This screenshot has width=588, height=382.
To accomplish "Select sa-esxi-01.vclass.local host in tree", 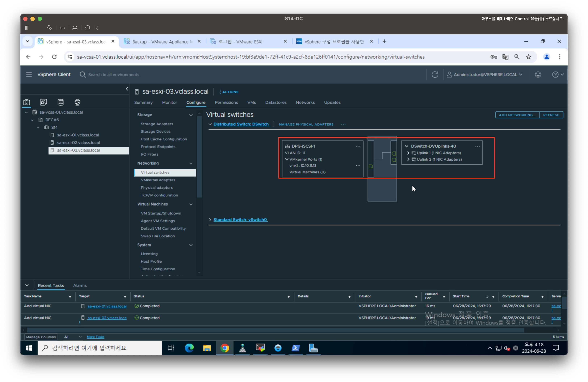I will pyautogui.click(x=78, y=135).
